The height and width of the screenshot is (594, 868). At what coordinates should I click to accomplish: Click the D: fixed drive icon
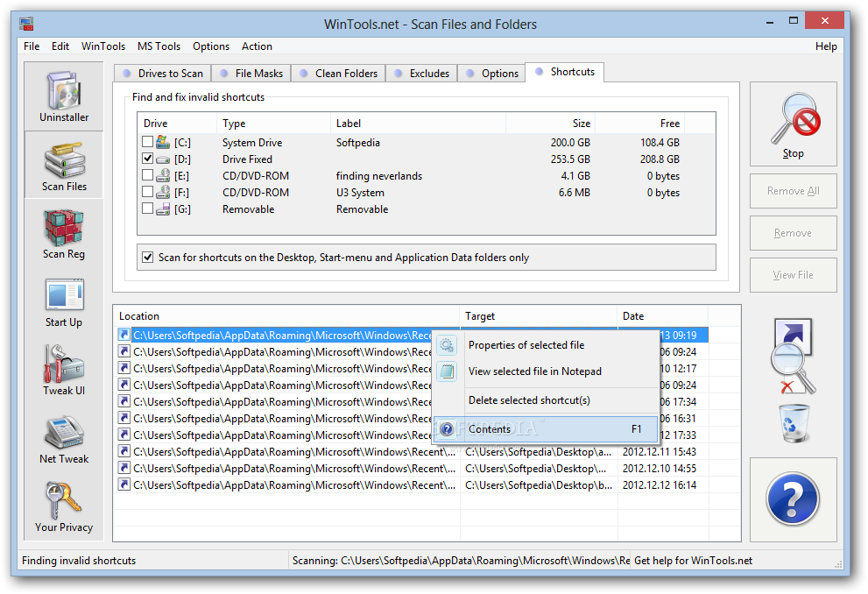tap(163, 159)
